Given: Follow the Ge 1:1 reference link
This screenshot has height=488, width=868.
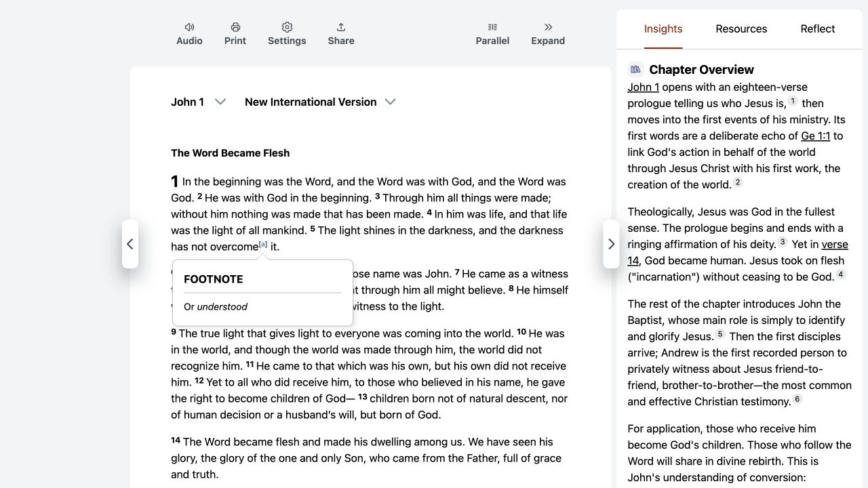Looking at the screenshot, I should (816, 136).
